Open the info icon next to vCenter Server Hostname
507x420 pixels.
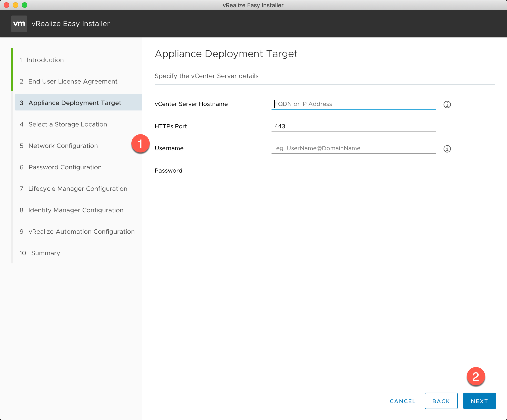click(447, 104)
